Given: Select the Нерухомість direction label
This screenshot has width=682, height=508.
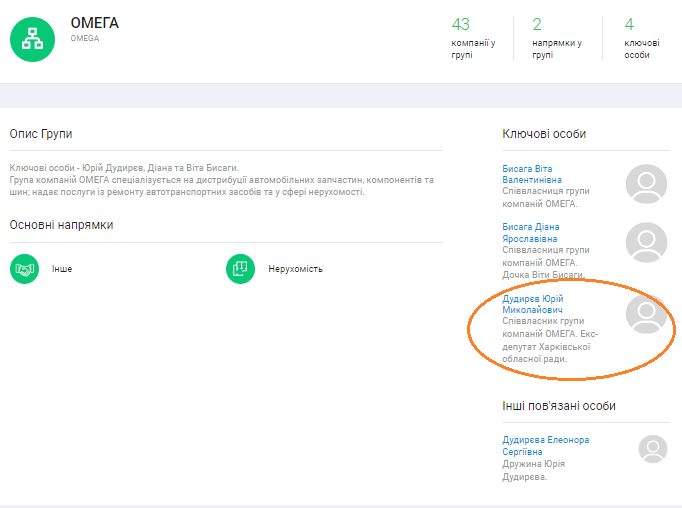Looking at the screenshot, I should click(295, 269).
